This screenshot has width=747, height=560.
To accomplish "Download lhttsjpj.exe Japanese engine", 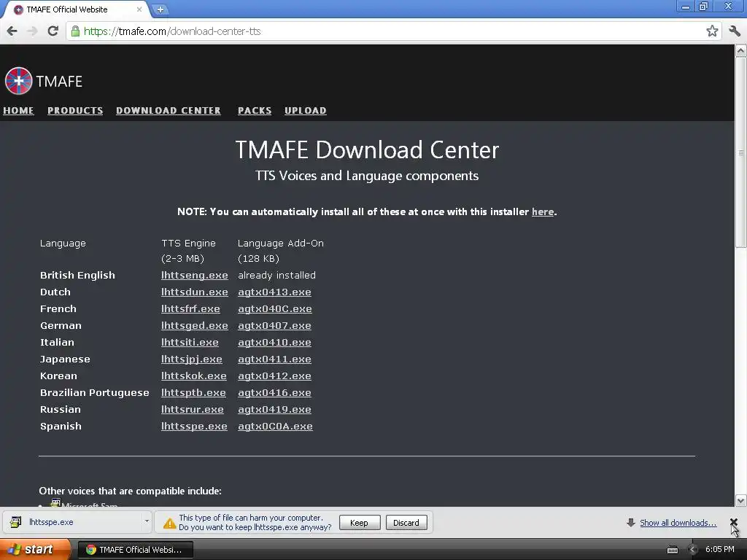I will pos(192,359).
